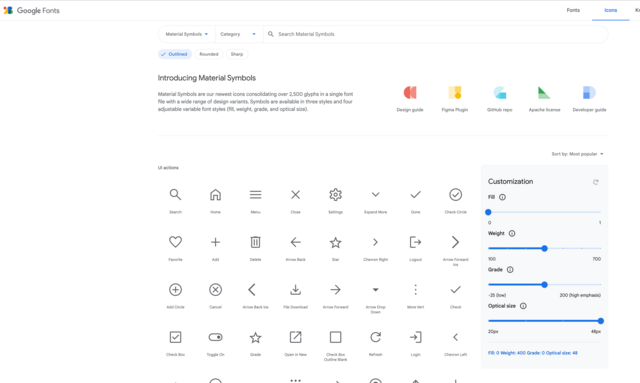The width and height of the screenshot is (640, 383).
Task: Pick the Check Circle icon
Action: click(456, 195)
